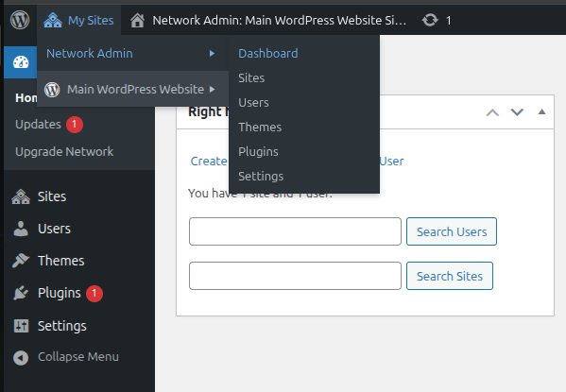The height and width of the screenshot is (392, 566).
Task: Open Updates in the sidebar submenu
Action: tap(38, 124)
